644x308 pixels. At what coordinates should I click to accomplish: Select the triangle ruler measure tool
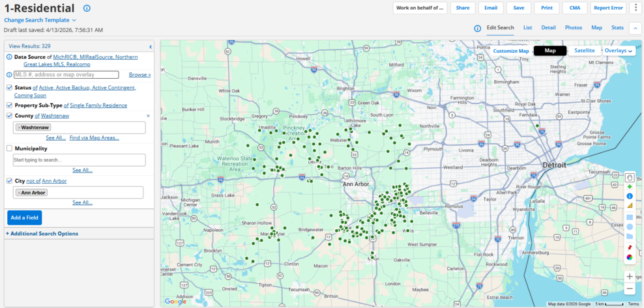pos(630,206)
